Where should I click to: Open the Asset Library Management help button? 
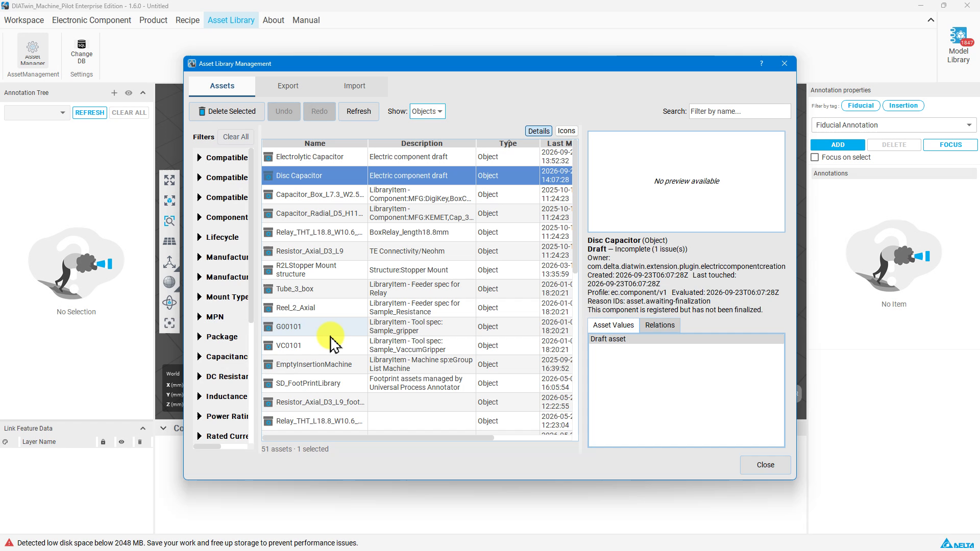click(x=762, y=64)
